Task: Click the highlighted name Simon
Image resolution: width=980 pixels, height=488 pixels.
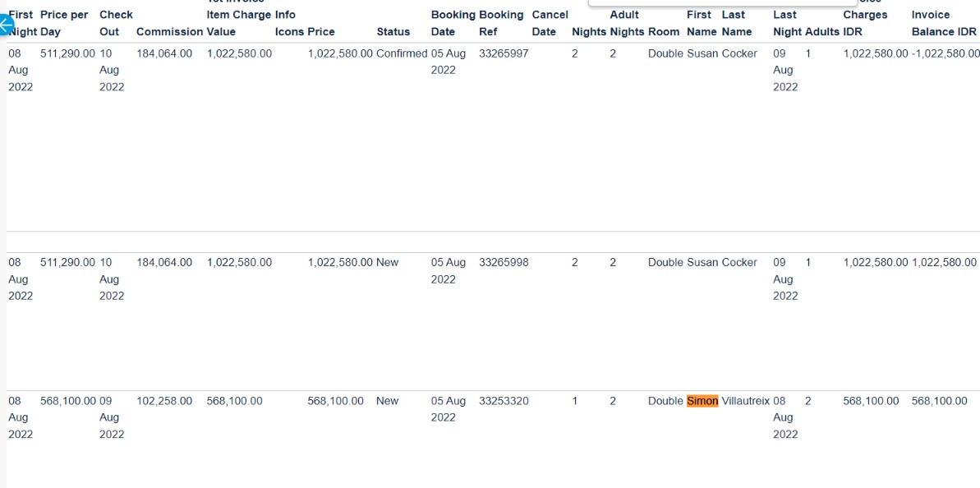Action: point(704,400)
